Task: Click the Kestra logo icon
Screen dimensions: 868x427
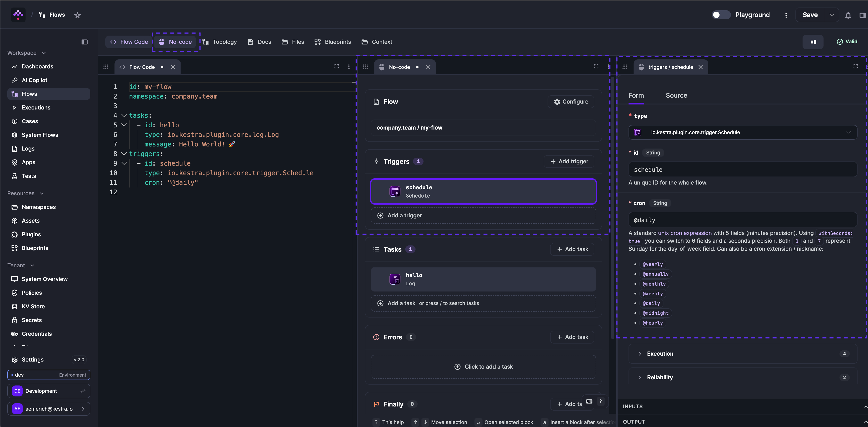Action: (18, 15)
